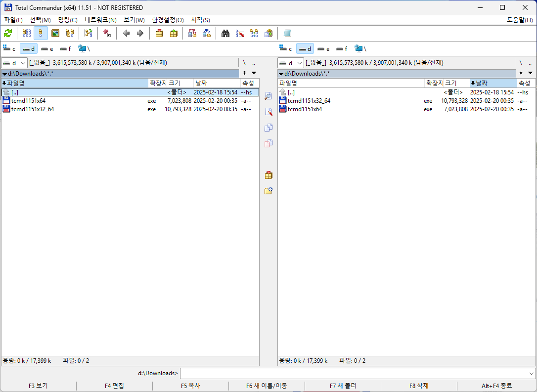Click the new folder icon in middle bar
The width and height of the screenshot is (537, 392).
click(x=268, y=191)
